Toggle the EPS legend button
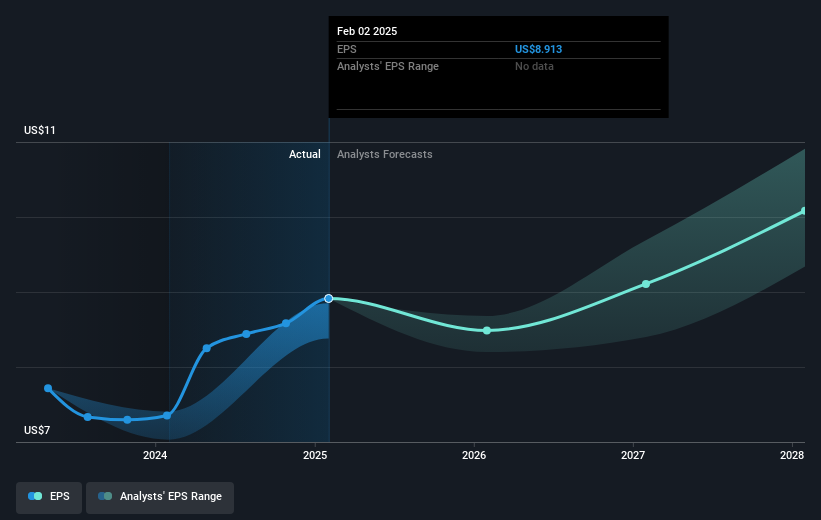This screenshot has width=821, height=520. tap(49, 497)
